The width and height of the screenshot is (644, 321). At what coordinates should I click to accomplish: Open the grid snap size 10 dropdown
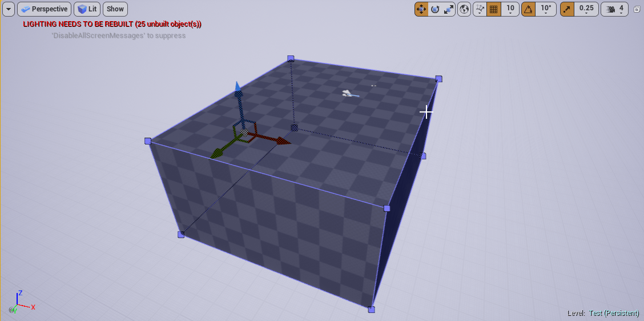click(510, 9)
